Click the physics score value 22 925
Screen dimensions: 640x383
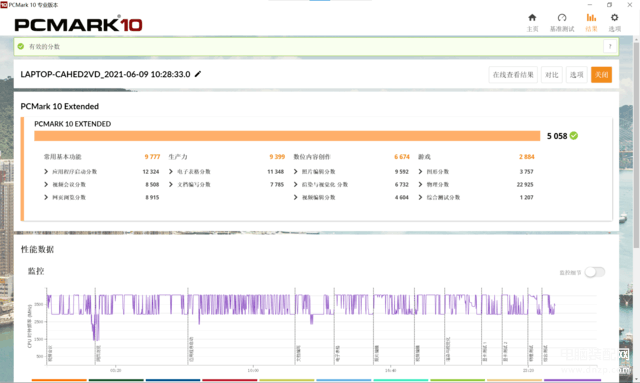pos(525,185)
